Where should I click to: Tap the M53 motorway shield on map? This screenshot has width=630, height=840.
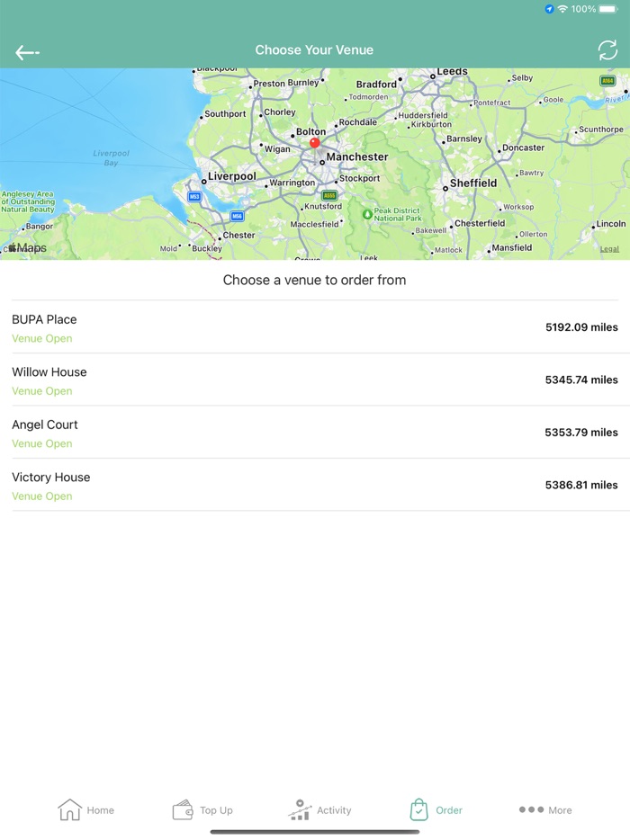pyautogui.click(x=194, y=197)
